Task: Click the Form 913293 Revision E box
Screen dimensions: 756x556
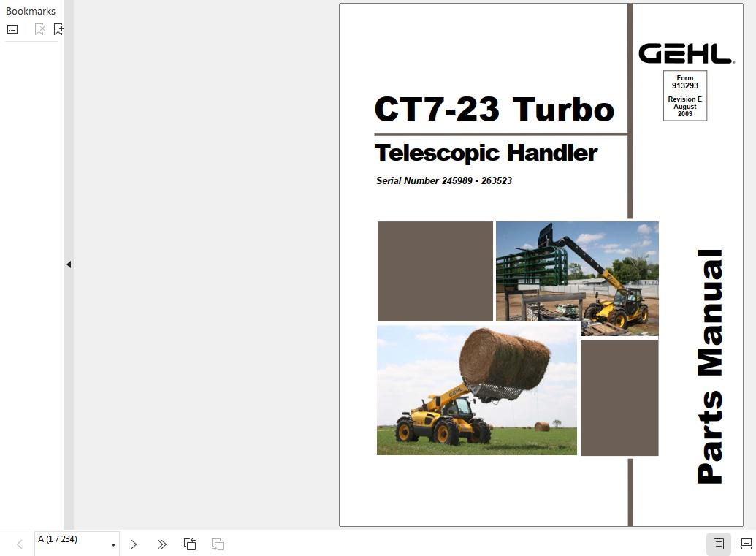Action: coord(684,96)
